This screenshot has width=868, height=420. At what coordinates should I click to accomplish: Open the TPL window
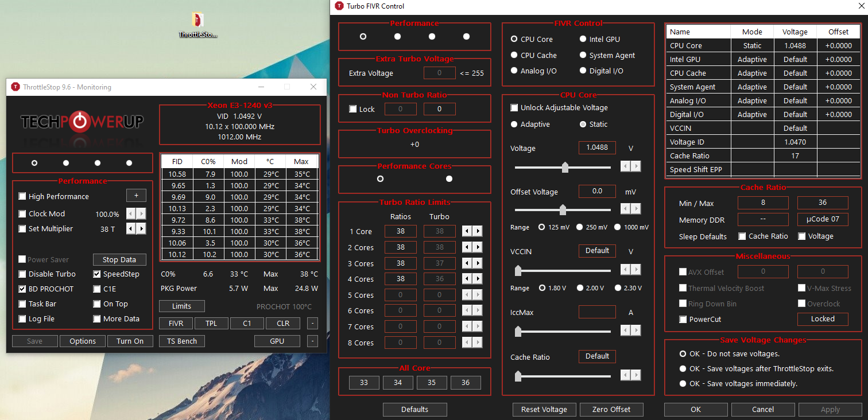(211, 324)
